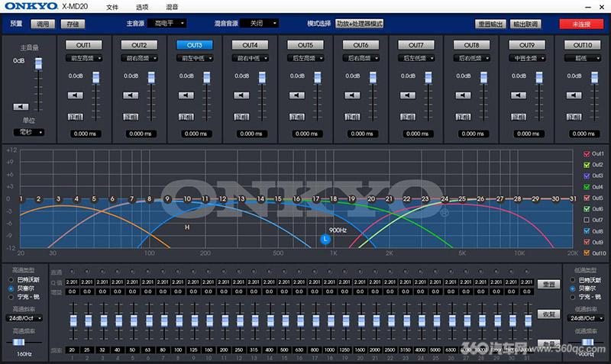Select EQ node 15 on the curve
The height and width of the screenshot is (364, 611).
(278, 199)
